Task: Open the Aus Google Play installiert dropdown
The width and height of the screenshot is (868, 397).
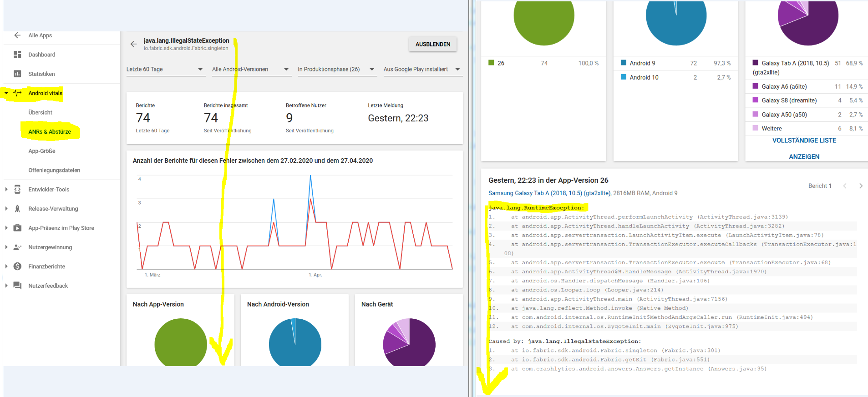Action: pyautogui.click(x=422, y=70)
